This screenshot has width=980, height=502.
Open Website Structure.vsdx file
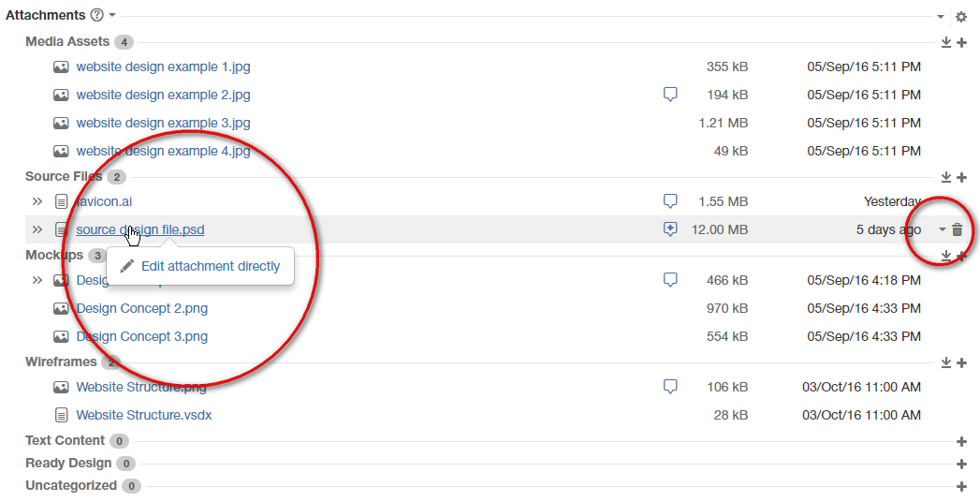click(x=143, y=415)
